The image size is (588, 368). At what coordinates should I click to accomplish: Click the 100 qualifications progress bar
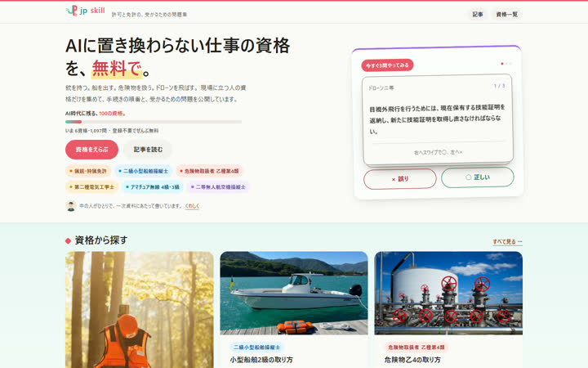[x=154, y=122]
